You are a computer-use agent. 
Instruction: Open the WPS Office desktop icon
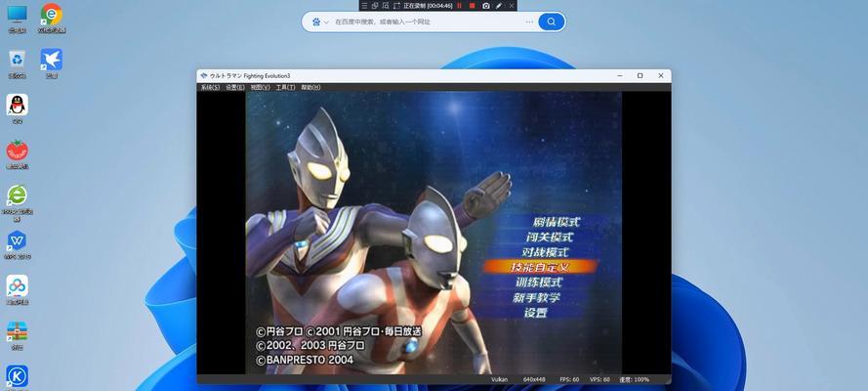18,244
